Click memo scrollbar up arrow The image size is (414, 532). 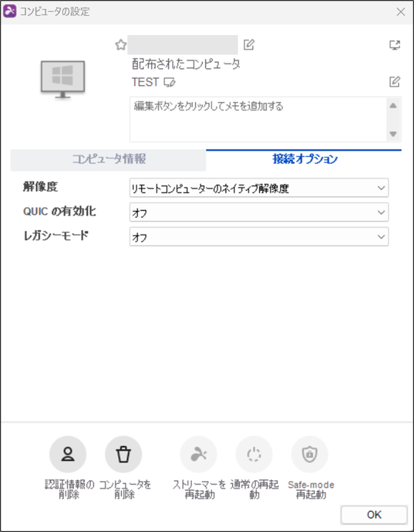[393, 106]
